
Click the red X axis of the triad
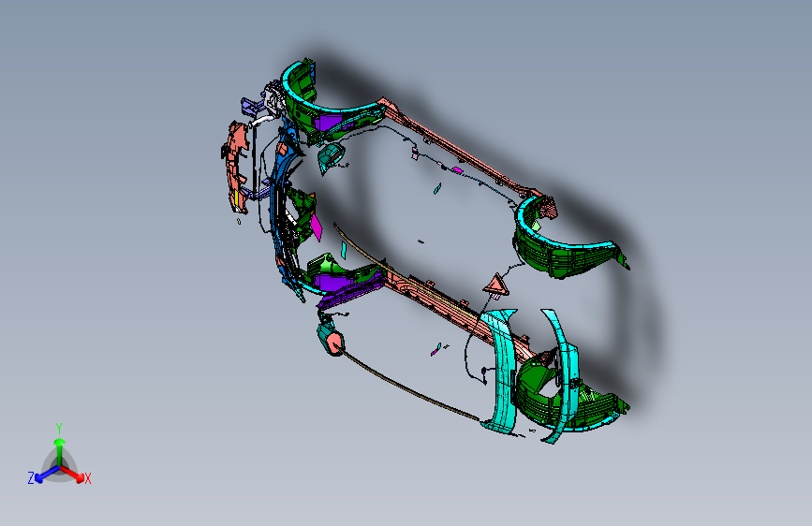click(71, 473)
